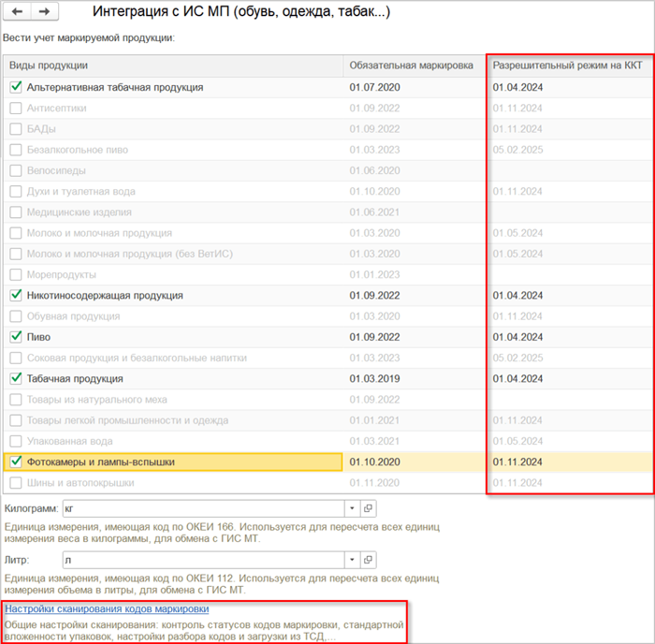Image resolution: width=655 pixels, height=644 pixels.
Task: Click date 01.10.2020 for Фотокамеры row
Action: click(x=374, y=461)
